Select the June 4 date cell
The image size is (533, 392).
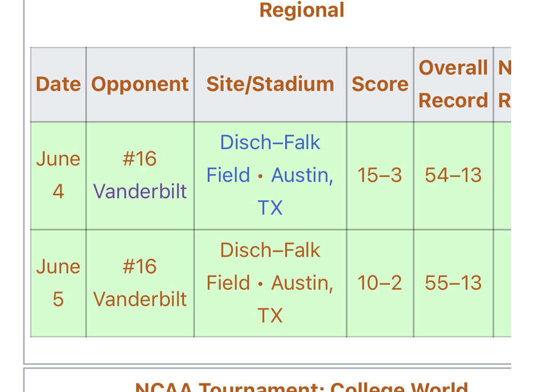pos(58,175)
